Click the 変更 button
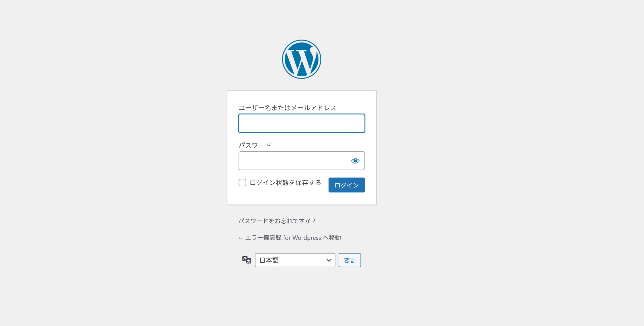Image resolution: width=644 pixels, height=326 pixels. [350, 260]
